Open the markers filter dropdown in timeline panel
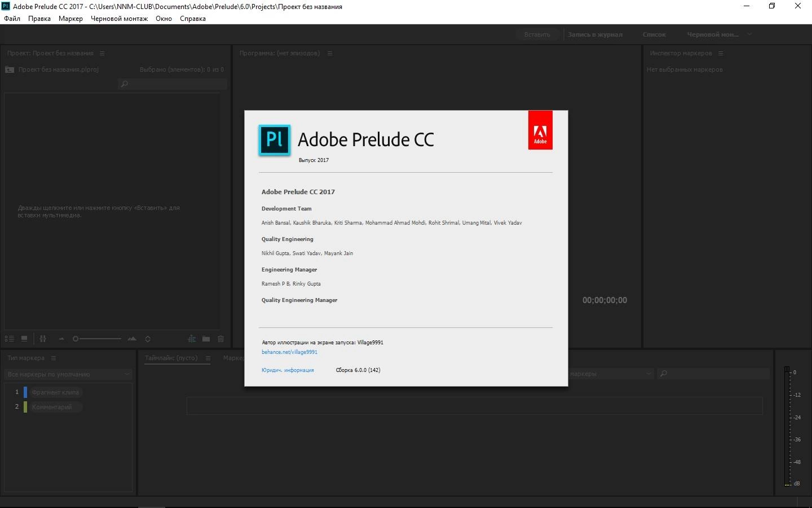812x508 pixels. (x=611, y=374)
